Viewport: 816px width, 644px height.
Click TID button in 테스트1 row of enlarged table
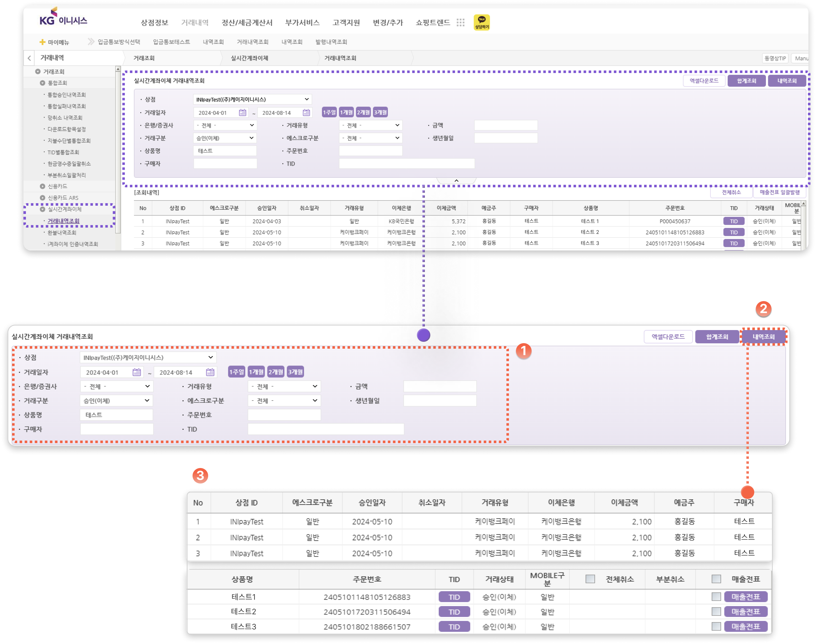pos(454,597)
